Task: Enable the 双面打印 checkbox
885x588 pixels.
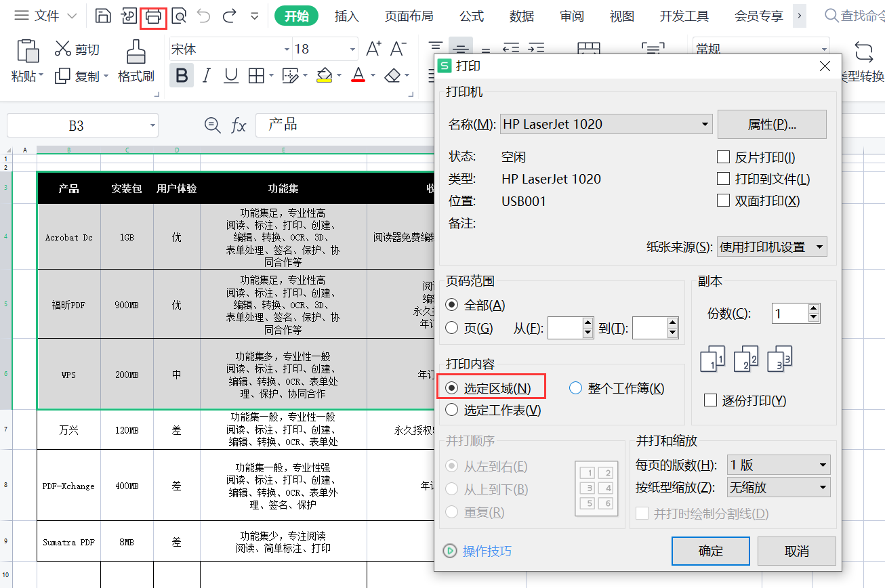Action: click(x=723, y=201)
